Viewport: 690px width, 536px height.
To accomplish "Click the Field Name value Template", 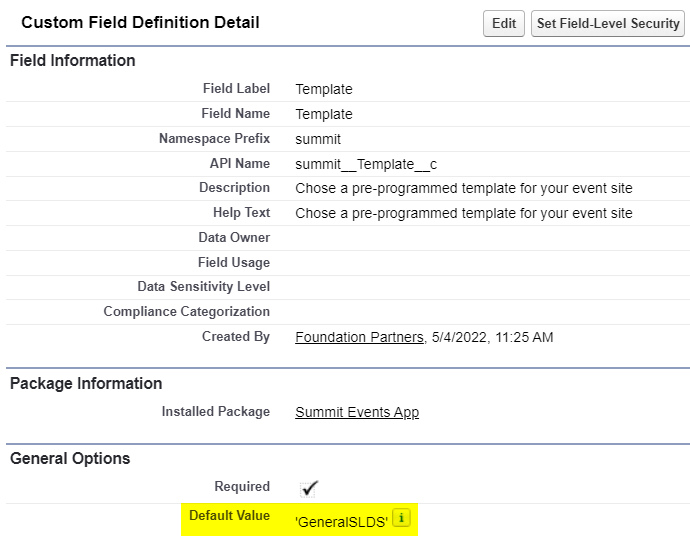I will tap(324, 114).
